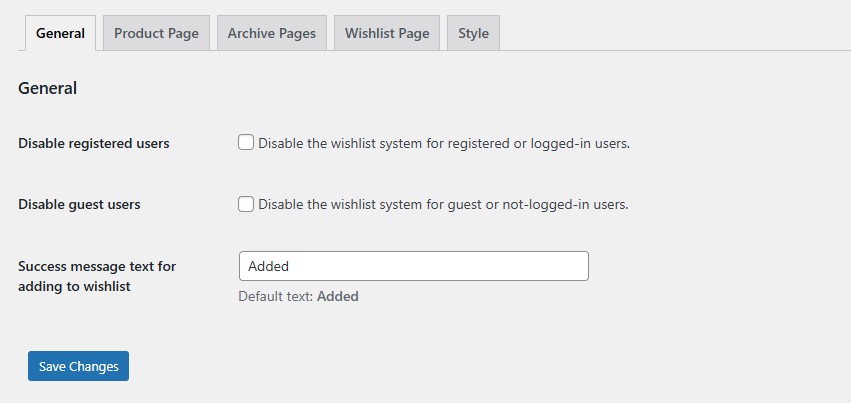Click the Success message text field label
Screen dimensions: 851x403
tap(97, 276)
